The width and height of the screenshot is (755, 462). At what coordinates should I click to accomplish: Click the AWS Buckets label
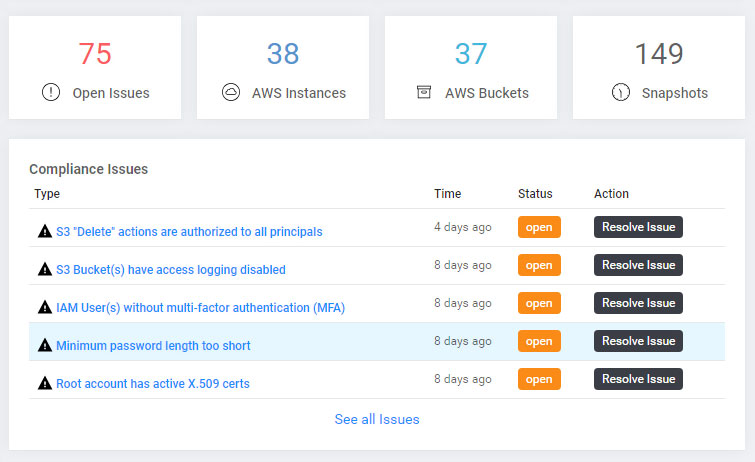(x=487, y=93)
